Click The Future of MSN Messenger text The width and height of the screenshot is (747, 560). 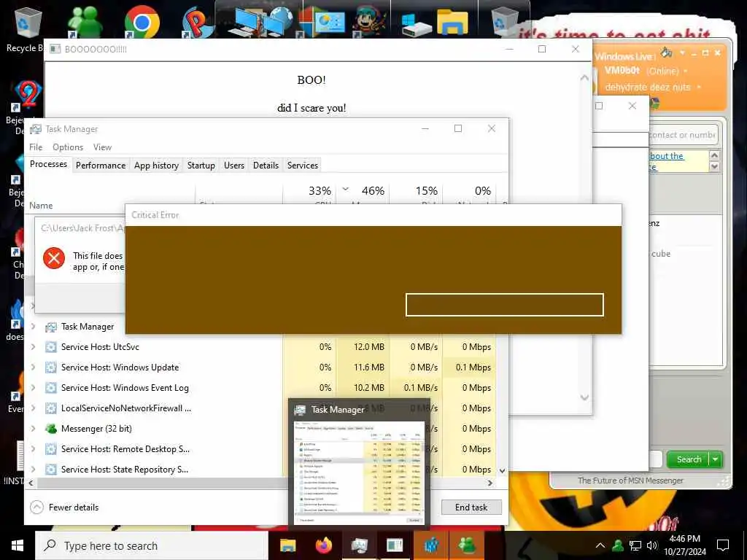click(x=630, y=481)
